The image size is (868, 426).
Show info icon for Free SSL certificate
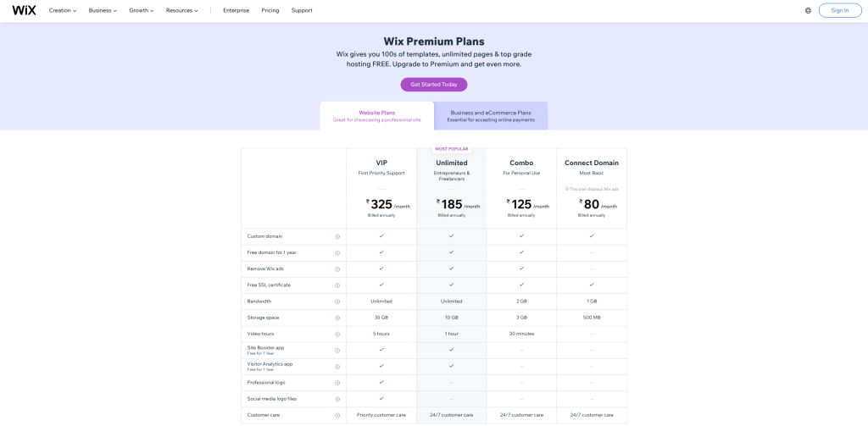337,285
